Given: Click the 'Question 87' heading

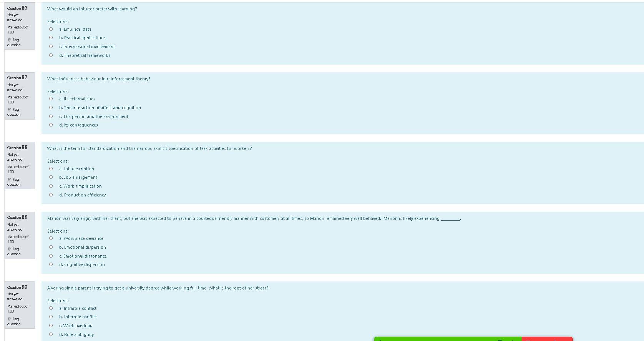Looking at the screenshot, I should point(17,78).
